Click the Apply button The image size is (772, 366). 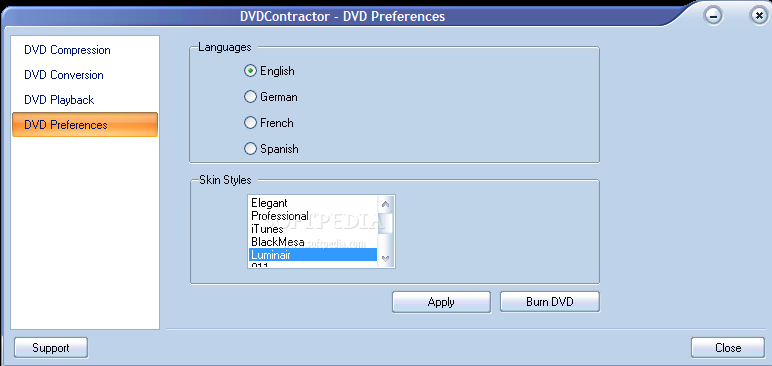click(x=441, y=302)
